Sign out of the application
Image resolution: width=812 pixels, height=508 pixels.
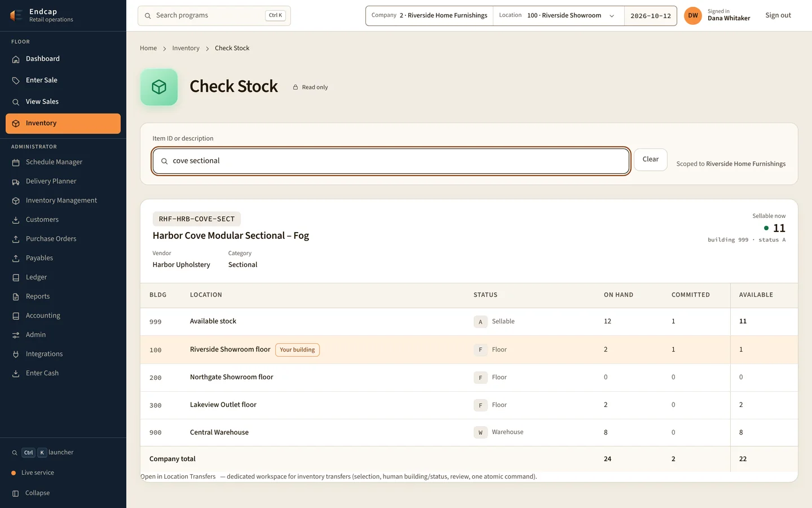click(778, 16)
